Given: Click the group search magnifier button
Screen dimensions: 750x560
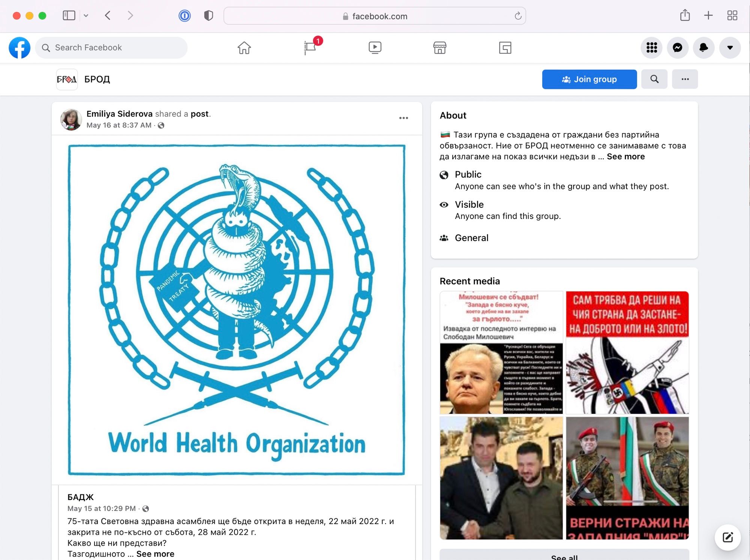Looking at the screenshot, I should point(654,79).
